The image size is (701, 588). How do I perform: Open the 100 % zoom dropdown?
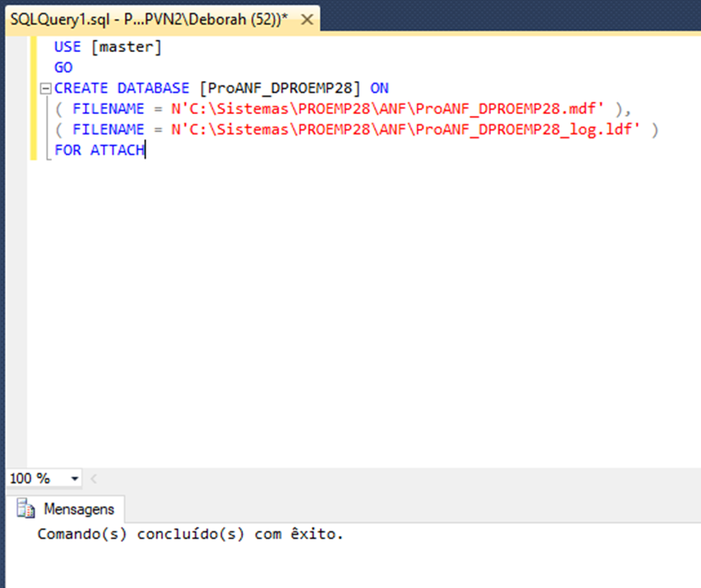[74, 479]
